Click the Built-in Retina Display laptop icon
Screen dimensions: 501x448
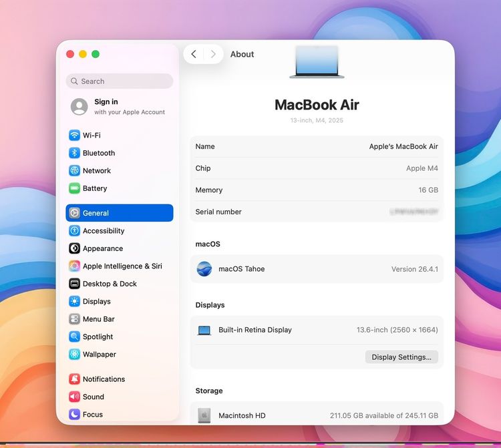coord(204,330)
